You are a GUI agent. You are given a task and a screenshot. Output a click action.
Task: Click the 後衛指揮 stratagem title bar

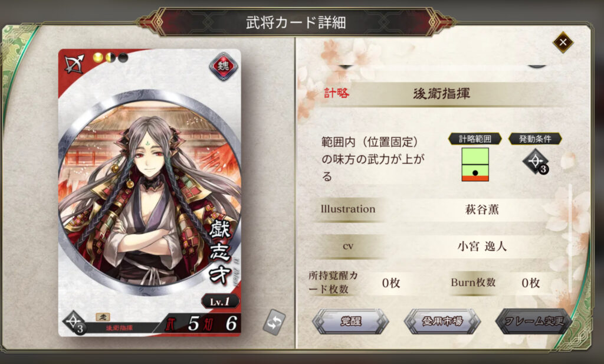pyautogui.click(x=441, y=94)
